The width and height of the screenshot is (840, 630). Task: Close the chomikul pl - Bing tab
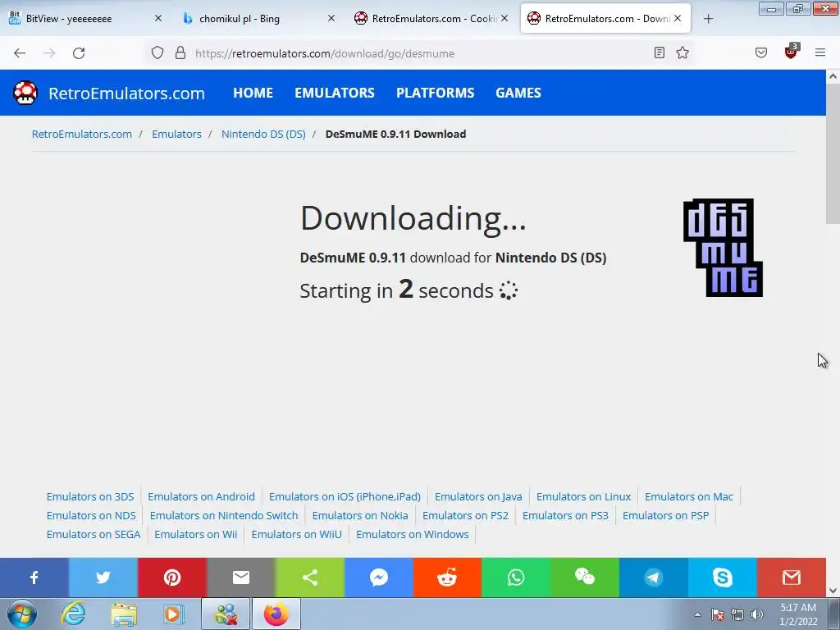pos(331,19)
